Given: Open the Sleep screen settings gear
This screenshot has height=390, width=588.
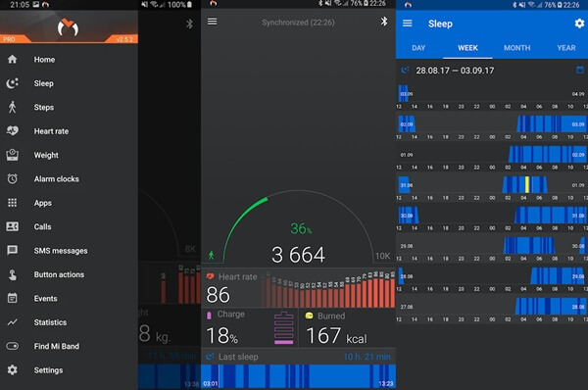Looking at the screenshot, I should tap(579, 24).
